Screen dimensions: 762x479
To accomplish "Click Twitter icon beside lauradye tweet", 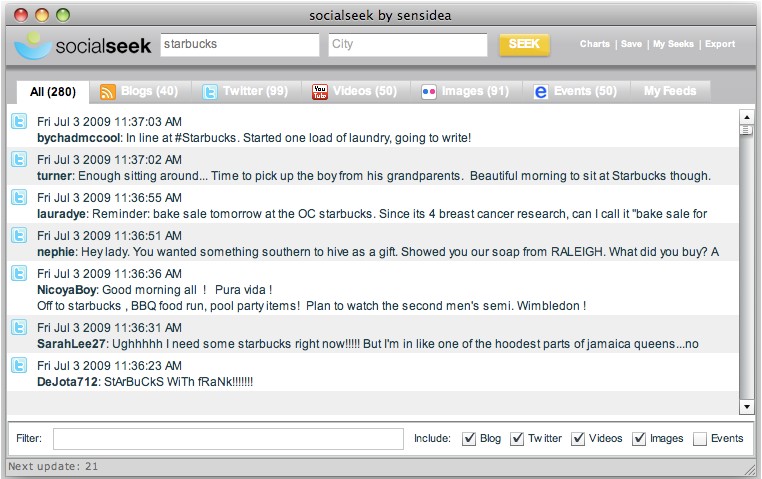I will [x=19, y=197].
